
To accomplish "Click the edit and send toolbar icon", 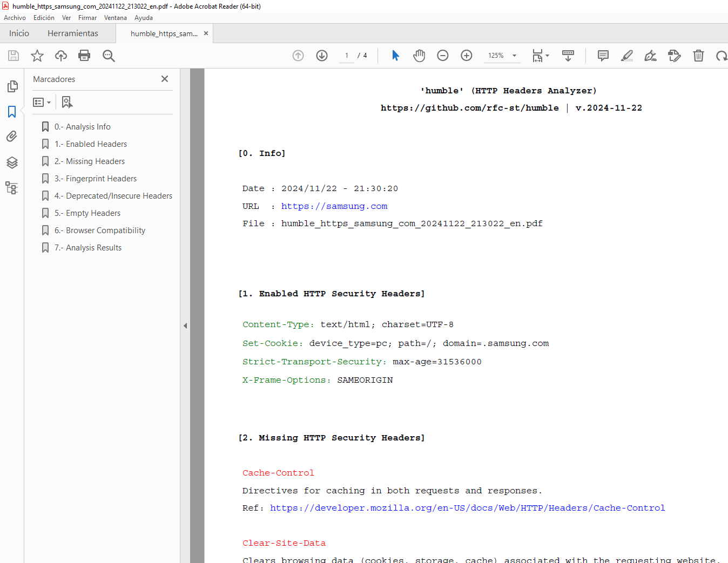I will click(675, 56).
